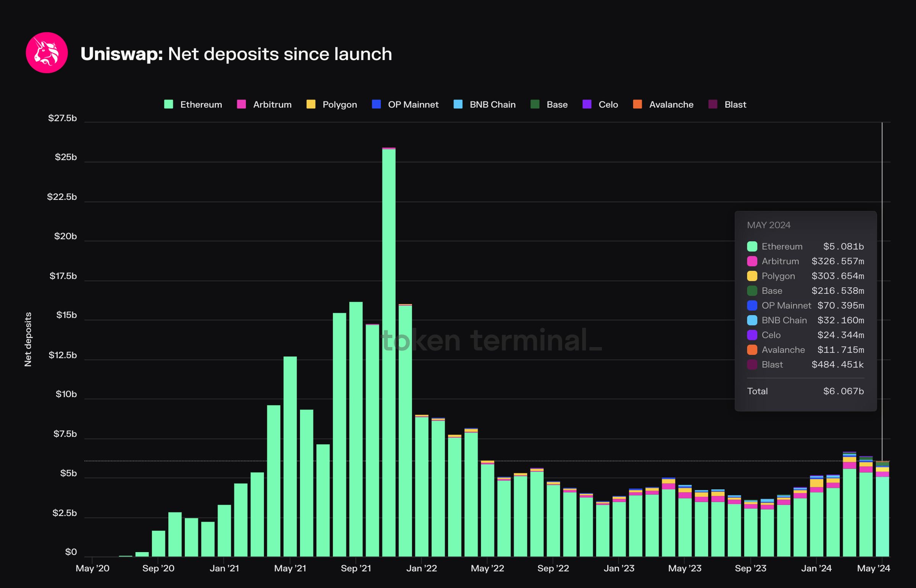The image size is (916, 588).
Task: Click the Arbitrum swatch in the tooltip
Action: 752,261
